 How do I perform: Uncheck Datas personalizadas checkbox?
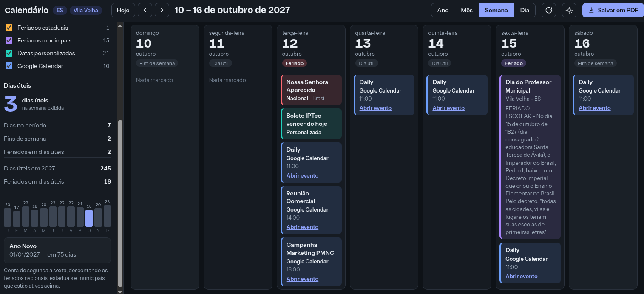tap(9, 53)
